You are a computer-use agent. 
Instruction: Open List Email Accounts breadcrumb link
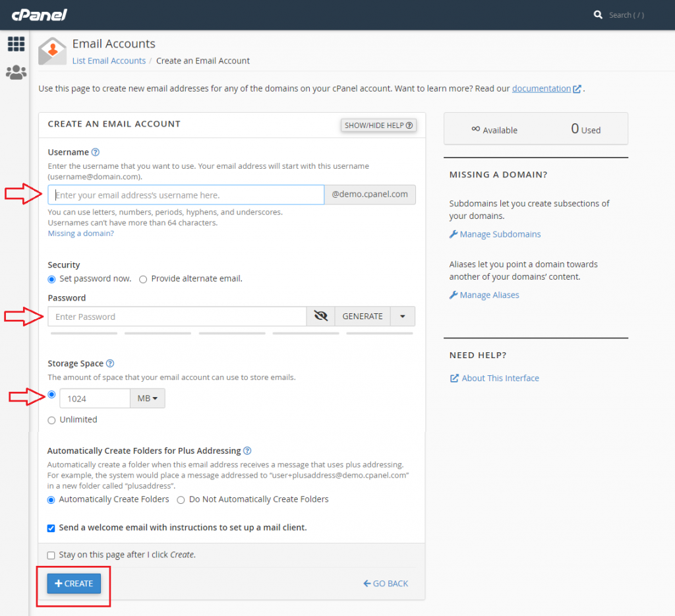pyautogui.click(x=109, y=61)
